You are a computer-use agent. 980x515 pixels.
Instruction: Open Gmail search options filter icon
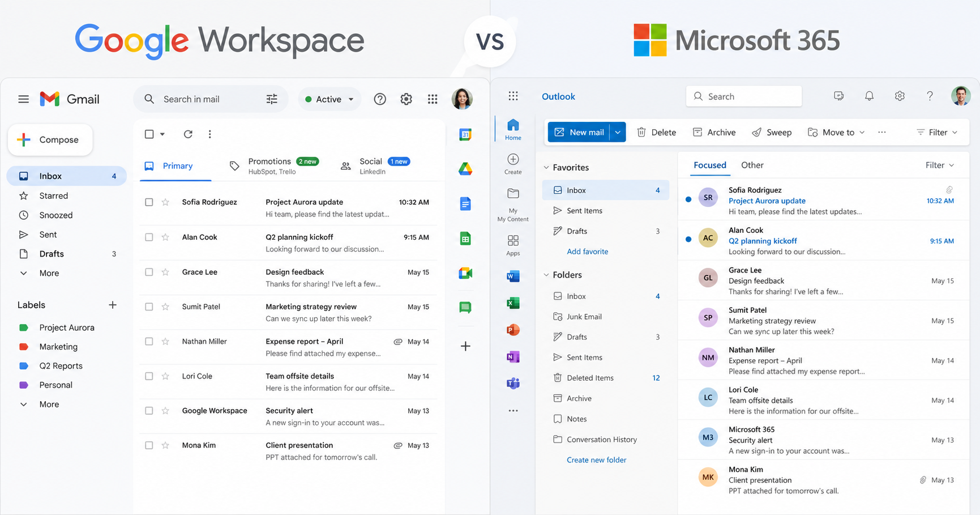pos(272,99)
